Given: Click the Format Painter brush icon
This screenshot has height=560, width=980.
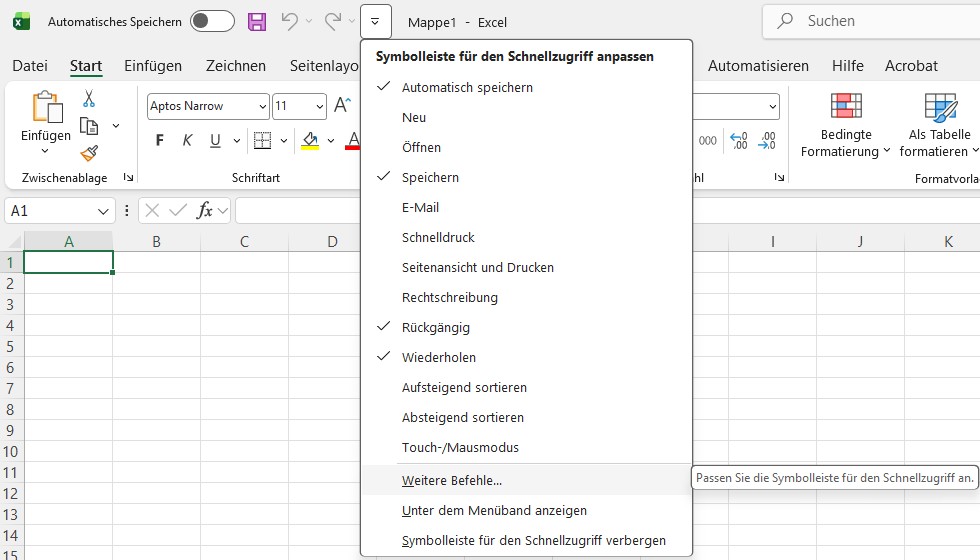Looking at the screenshot, I should 89,153.
